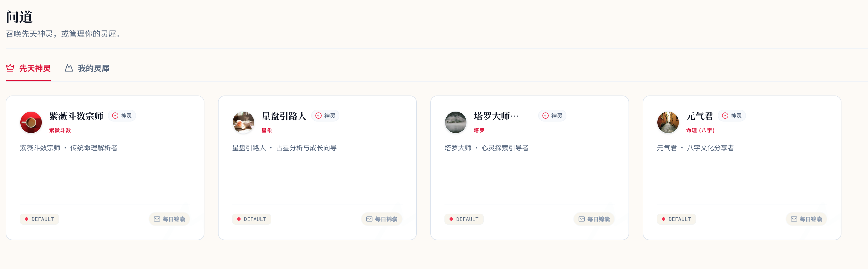Viewport: 868px width, 269px height.
Task: Click the DEFAULT tag on 紫薇斗数宗师 card
Action: click(x=40, y=219)
